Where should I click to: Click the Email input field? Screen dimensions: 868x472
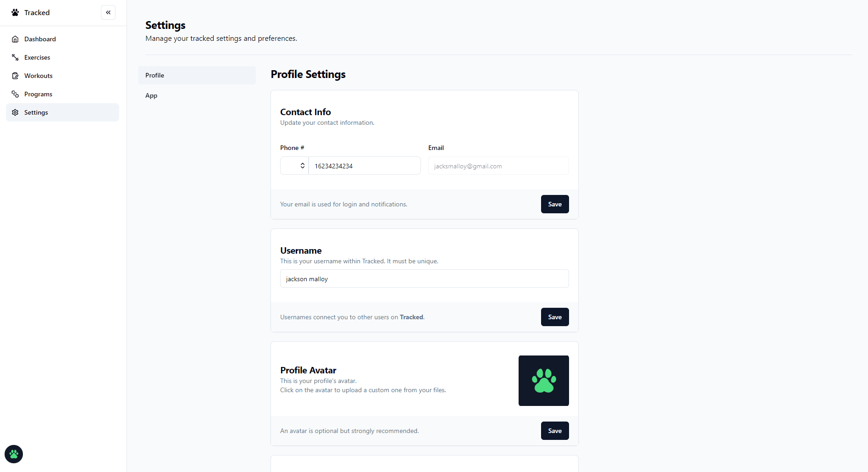(x=498, y=166)
